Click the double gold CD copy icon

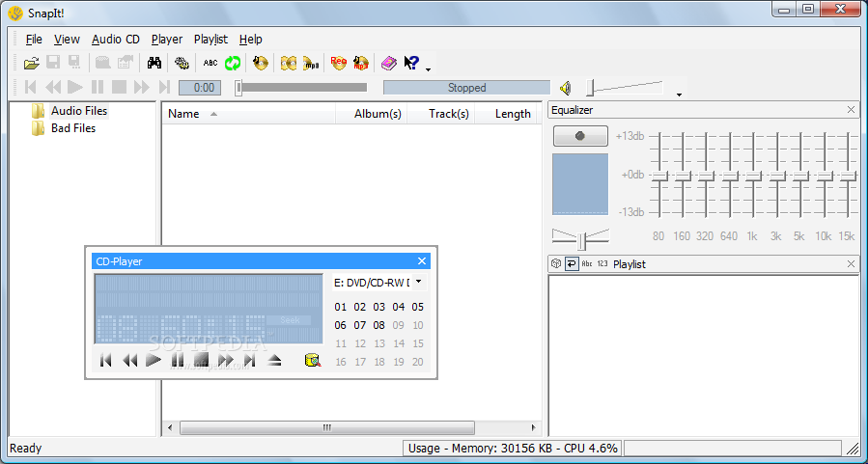click(289, 63)
